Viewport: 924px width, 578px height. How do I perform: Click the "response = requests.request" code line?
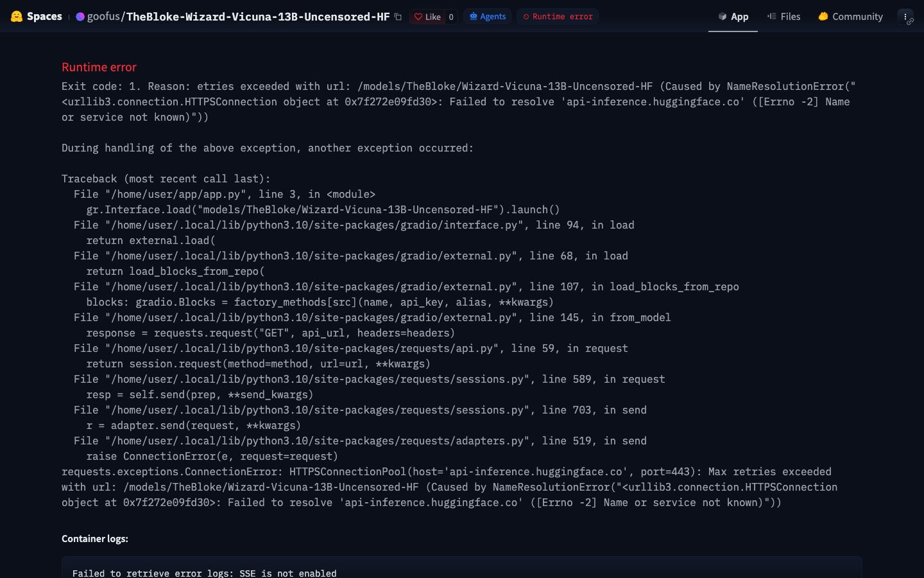pos(271,333)
